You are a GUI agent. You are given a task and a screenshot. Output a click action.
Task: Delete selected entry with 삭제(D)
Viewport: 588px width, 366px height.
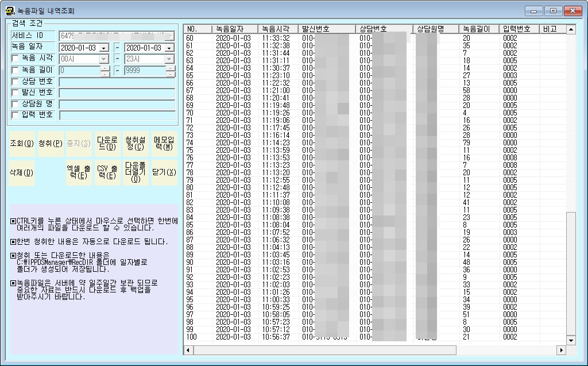(x=22, y=173)
